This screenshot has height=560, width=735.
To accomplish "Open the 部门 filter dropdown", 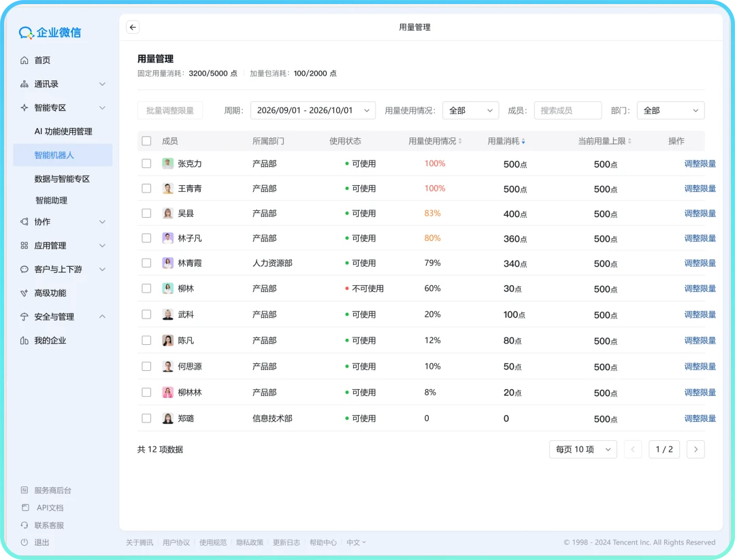I will pyautogui.click(x=670, y=111).
